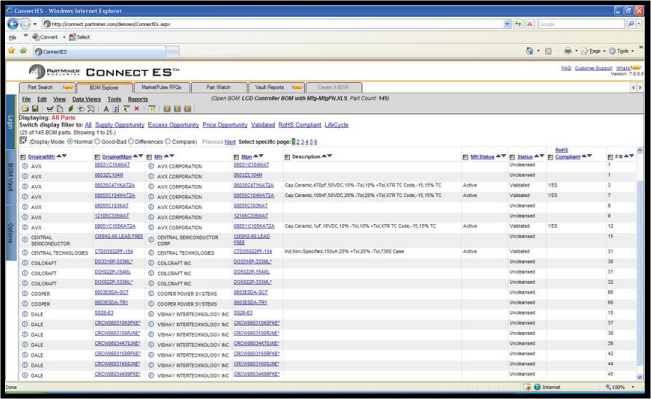Click the tab strip scroll-right arrow
This screenshot has height=399, width=651.
point(640,87)
